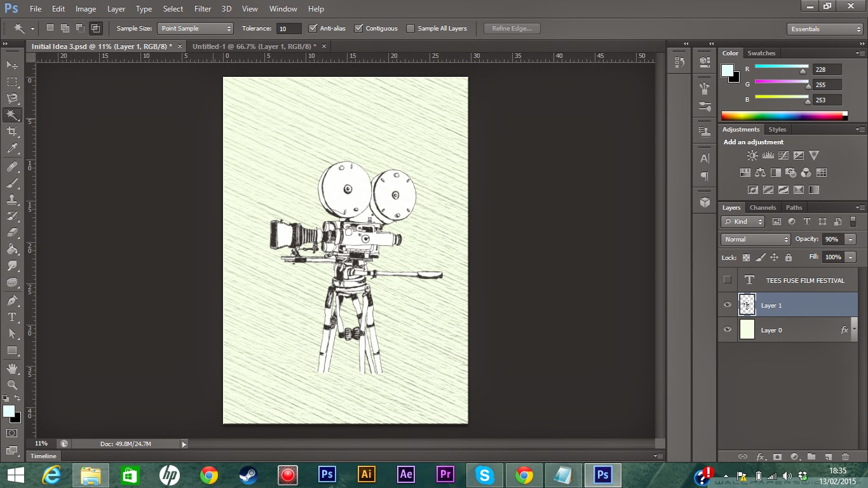Open the Sample Size dropdown
This screenshot has height=488, width=868.
click(x=195, y=28)
